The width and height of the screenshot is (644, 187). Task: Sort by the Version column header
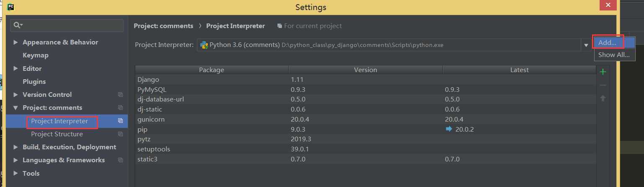pyautogui.click(x=365, y=70)
